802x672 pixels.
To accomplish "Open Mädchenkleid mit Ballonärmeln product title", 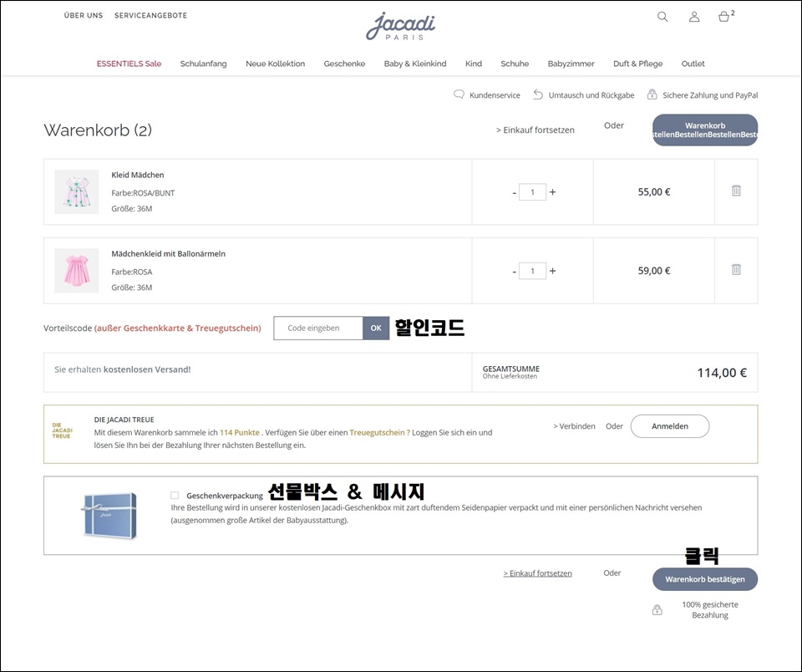I will [x=168, y=254].
